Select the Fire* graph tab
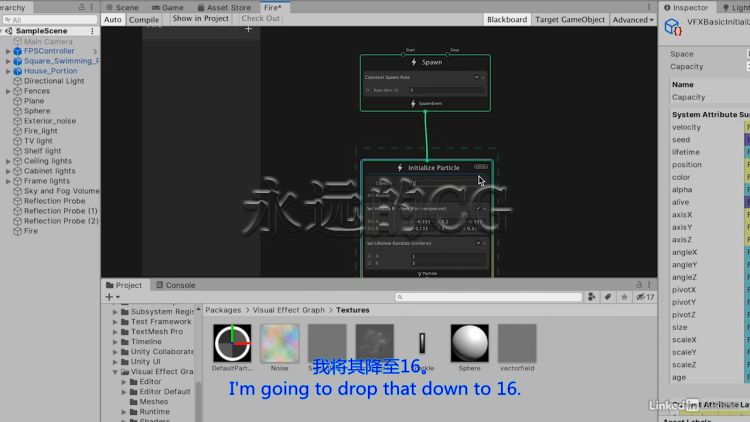This screenshot has height=422, width=750. [273, 7]
